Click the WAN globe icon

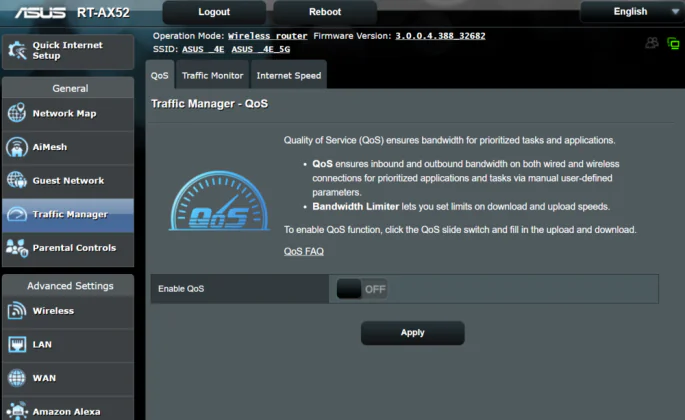17,378
